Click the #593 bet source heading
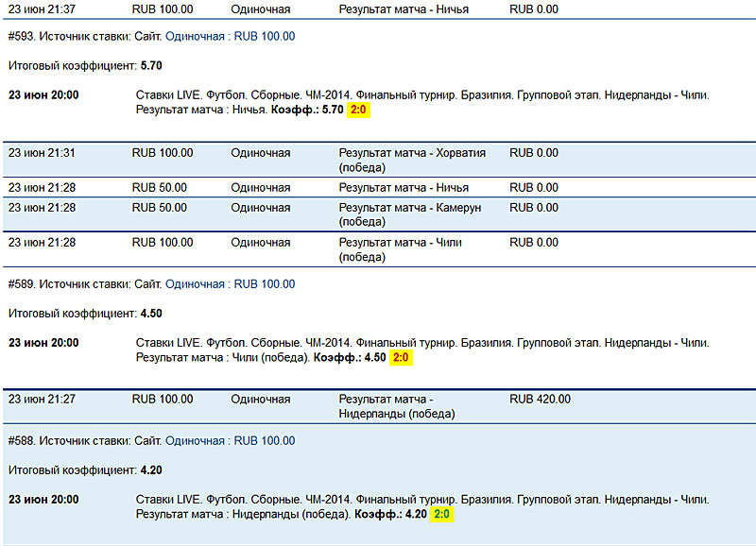Screen dimensions: 756x546 point(84,37)
